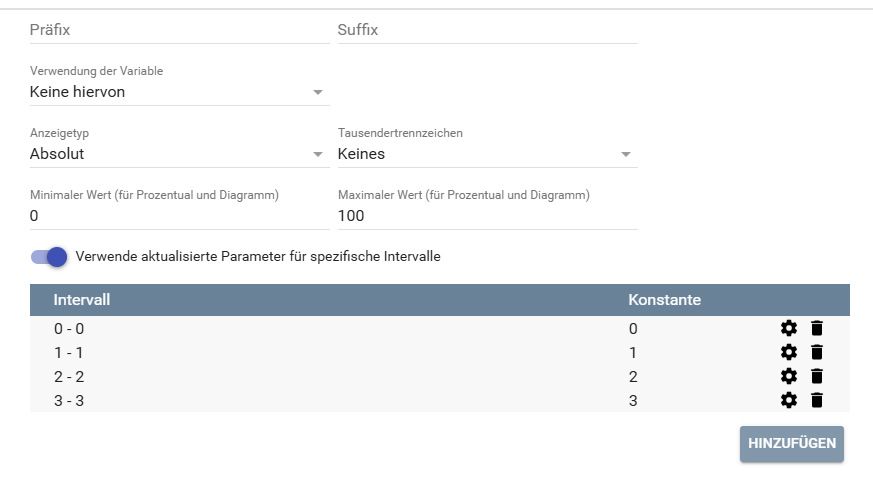Open settings gear for interval 3 - 3

tap(789, 400)
